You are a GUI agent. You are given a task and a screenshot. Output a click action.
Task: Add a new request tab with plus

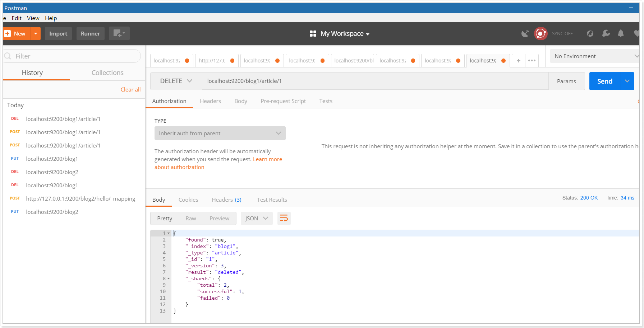519,61
